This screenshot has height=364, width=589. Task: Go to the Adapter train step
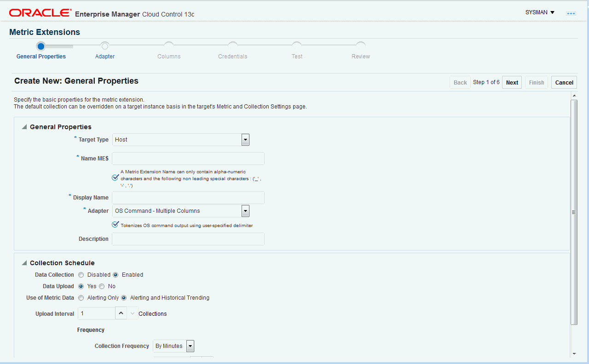point(105,57)
